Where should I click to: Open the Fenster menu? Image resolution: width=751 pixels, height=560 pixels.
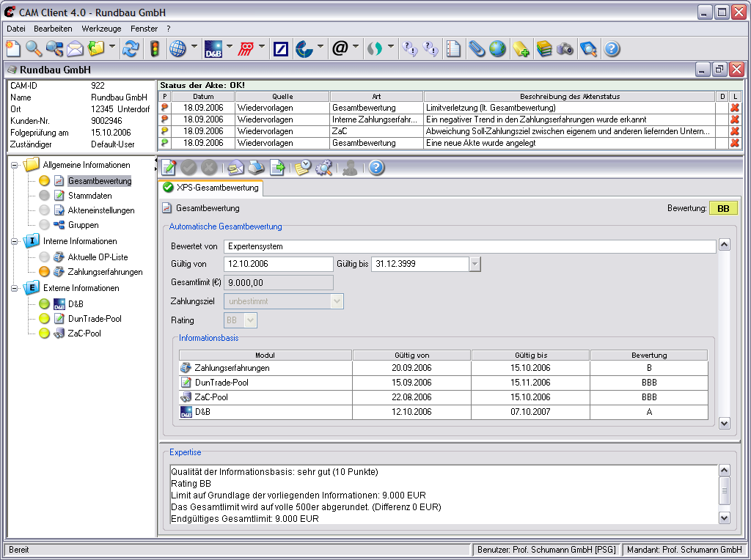[x=144, y=29]
